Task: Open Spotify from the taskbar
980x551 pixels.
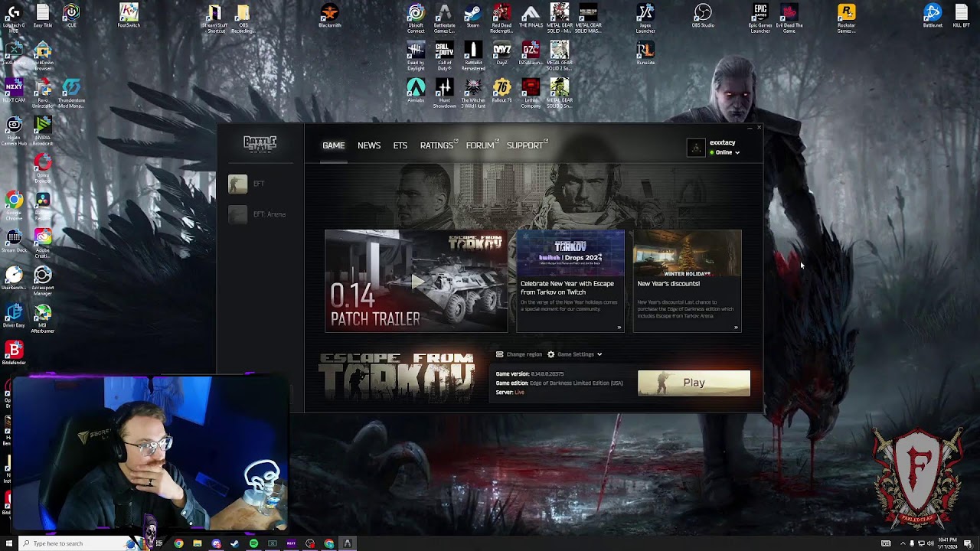Action: pyautogui.click(x=253, y=543)
